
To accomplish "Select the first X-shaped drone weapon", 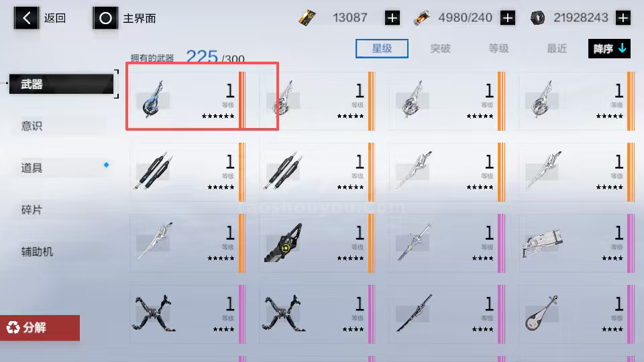I will 154,313.
